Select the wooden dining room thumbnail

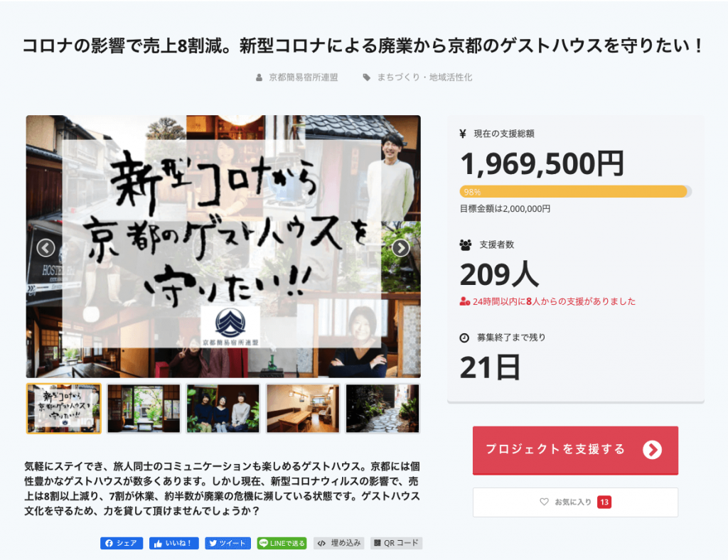tap(303, 409)
